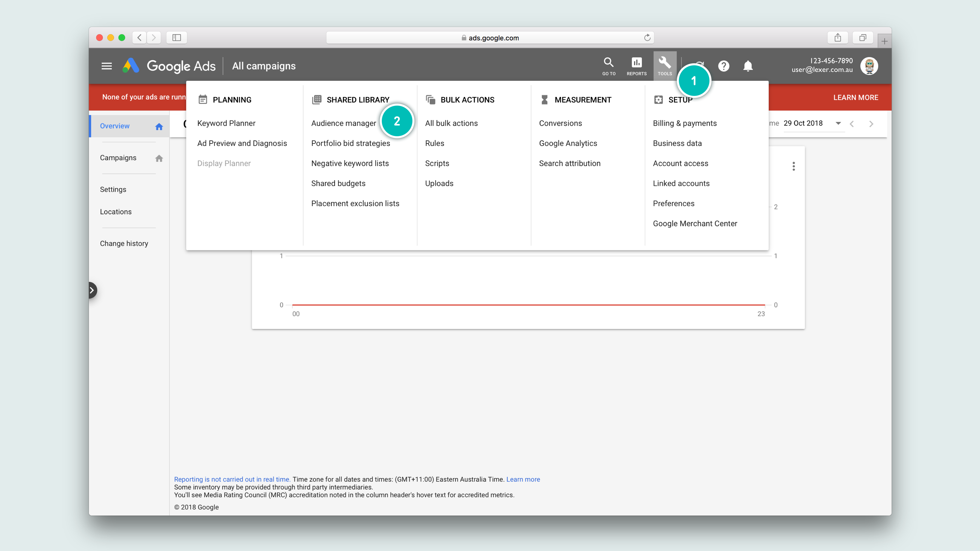Go to next date period arrow
The height and width of the screenshot is (551, 980).
pyautogui.click(x=871, y=124)
